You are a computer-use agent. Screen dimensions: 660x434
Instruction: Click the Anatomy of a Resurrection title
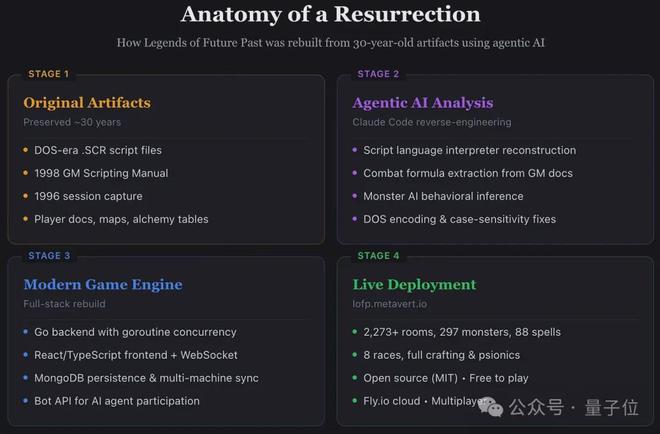[x=330, y=14]
